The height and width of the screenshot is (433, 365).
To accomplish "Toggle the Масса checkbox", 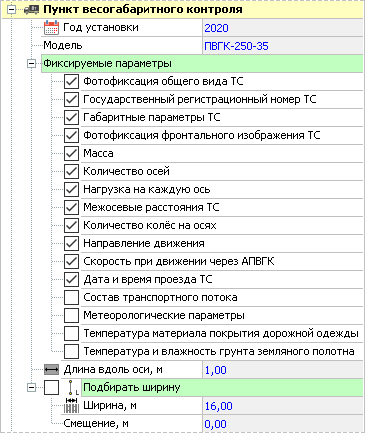I will coord(71,154).
